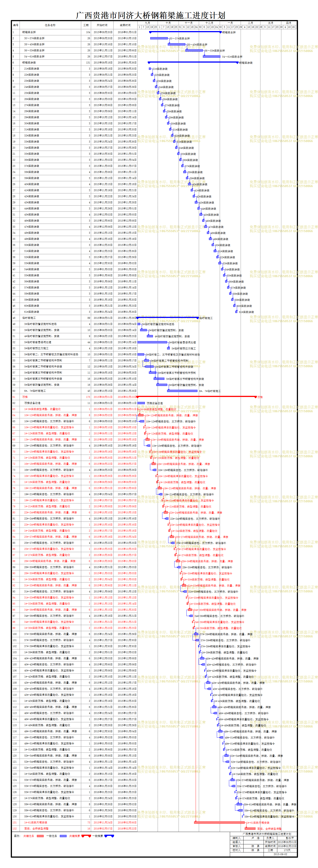318x868 pixels.
Task: Click the 钢箱梁总拼 summary bar
Action: tap(185, 32)
